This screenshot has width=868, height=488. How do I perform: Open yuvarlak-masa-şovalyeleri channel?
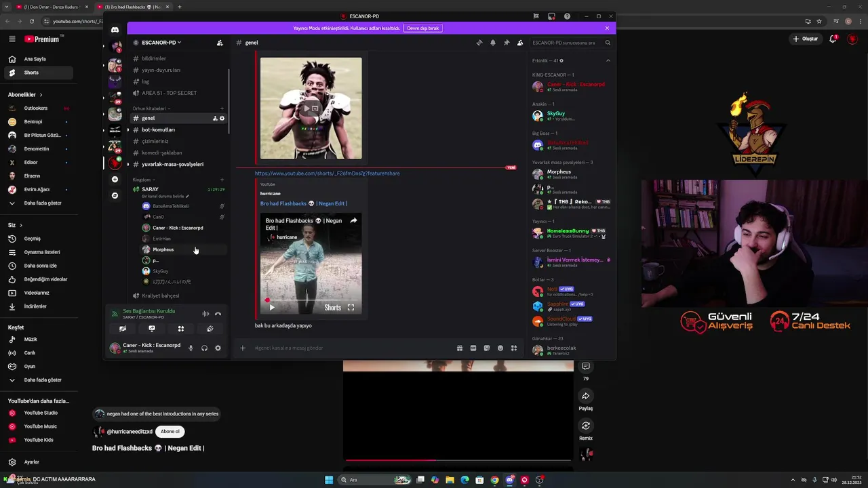(x=172, y=165)
